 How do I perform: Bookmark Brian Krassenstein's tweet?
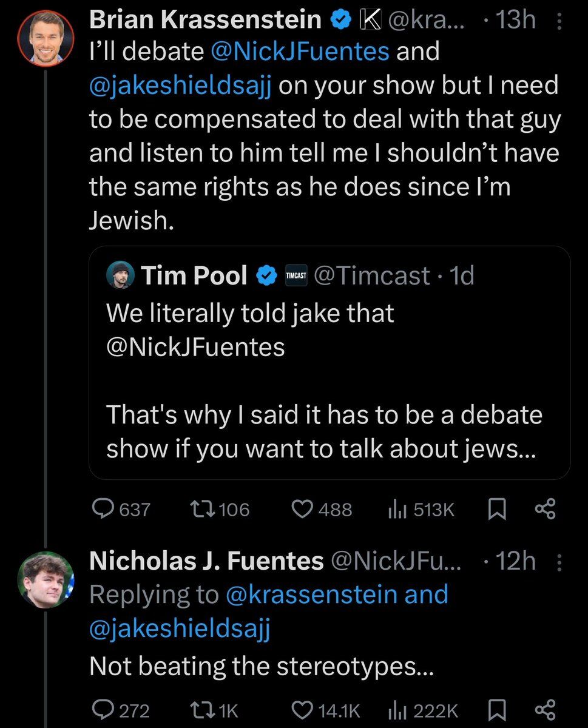(x=496, y=510)
